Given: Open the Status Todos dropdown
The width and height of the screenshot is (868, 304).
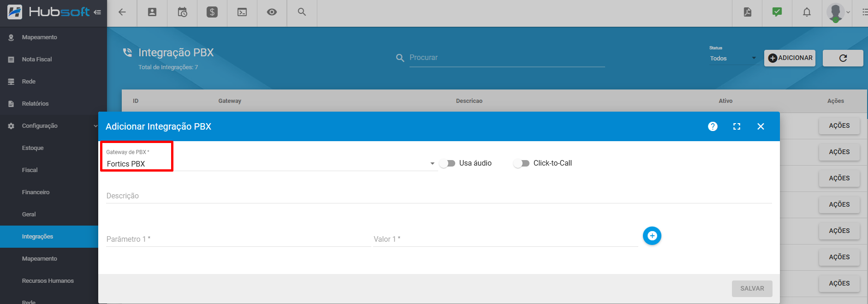Looking at the screenshot, I should tap(733, 58).
